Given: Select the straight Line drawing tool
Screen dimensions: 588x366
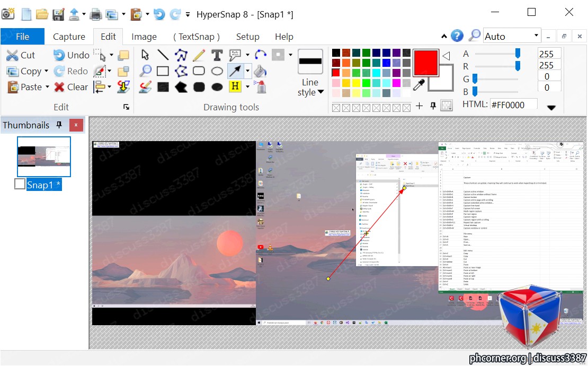Looking at the screenshot, I should coord(163,55).
